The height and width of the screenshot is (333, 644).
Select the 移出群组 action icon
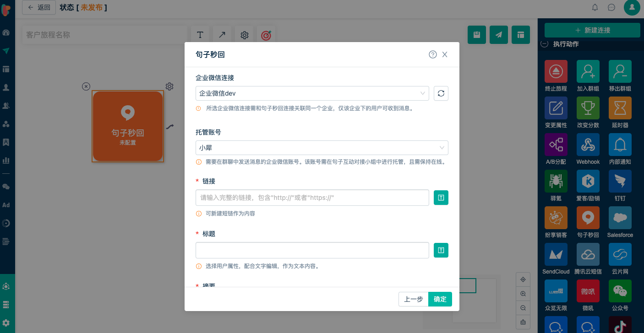[x=620, y=71]
